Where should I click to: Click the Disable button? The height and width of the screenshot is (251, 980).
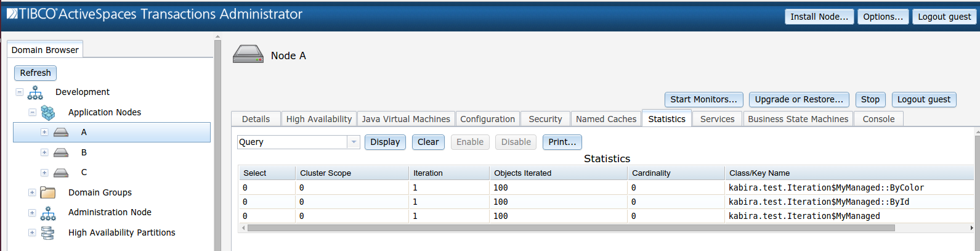tap(516, 142)
